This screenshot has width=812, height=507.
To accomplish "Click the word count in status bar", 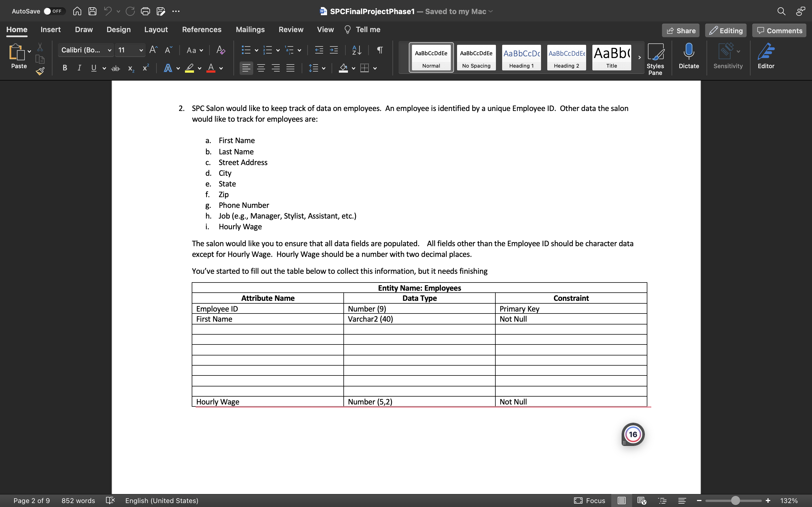I will [x=78, y=501].
